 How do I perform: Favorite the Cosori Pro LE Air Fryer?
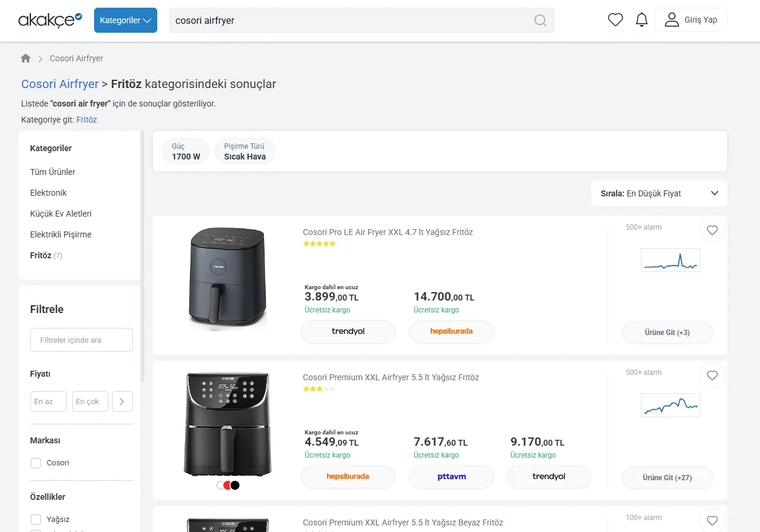[x=712, y=230]
